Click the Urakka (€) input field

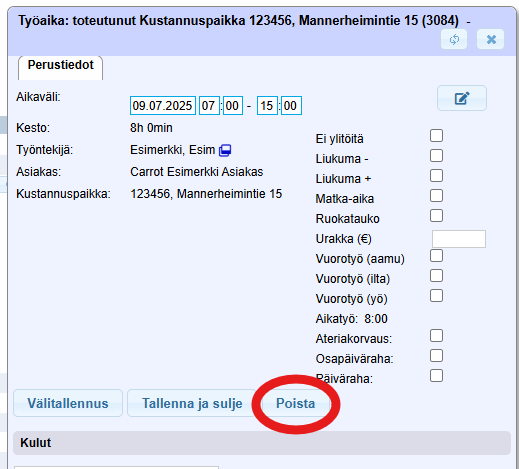pyautogui.click(x=459, y=239)
